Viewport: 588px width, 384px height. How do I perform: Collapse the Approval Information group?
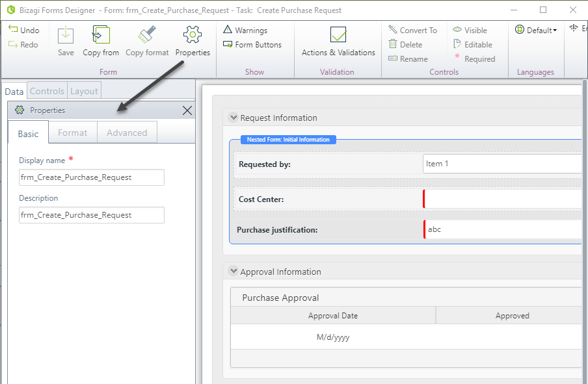(234, 271)
